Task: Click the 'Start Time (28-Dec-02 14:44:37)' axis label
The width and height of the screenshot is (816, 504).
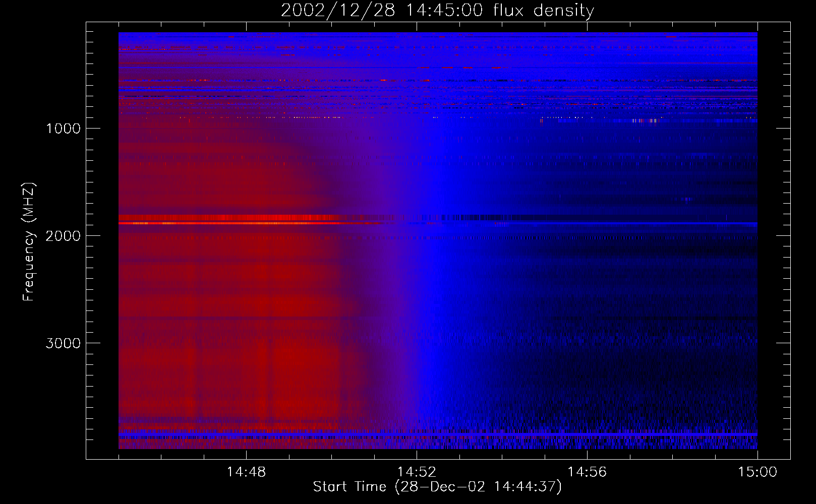Action: (x=437, y=487)
